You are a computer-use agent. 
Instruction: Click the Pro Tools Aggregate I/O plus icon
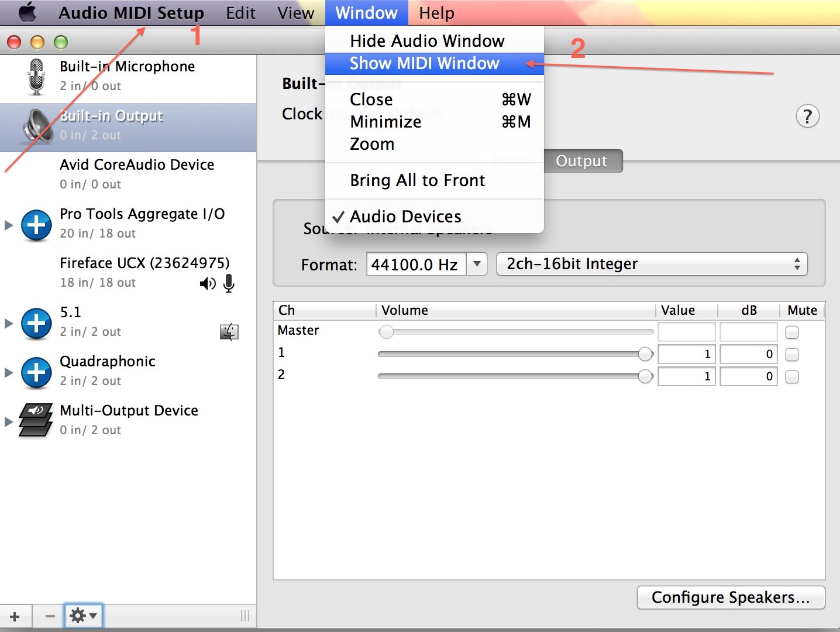tap(36, 225)
